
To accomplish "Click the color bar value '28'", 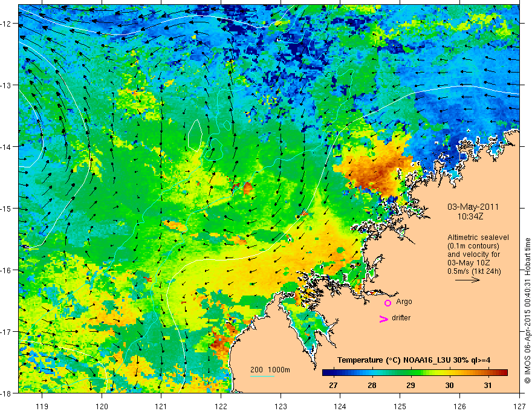I will [x=372, y=385].
